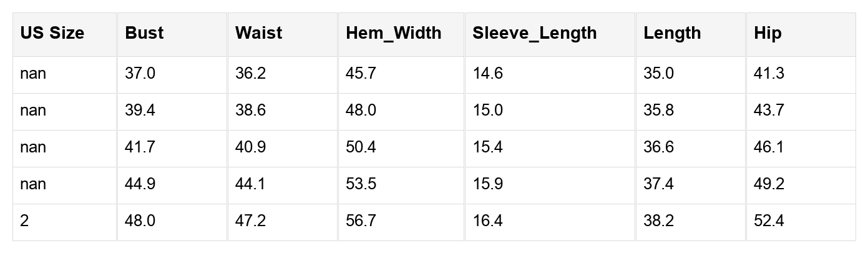868x253 pixels.
Task: Click the Hem_Width value 45.7
Action: (x=361, y=74)
